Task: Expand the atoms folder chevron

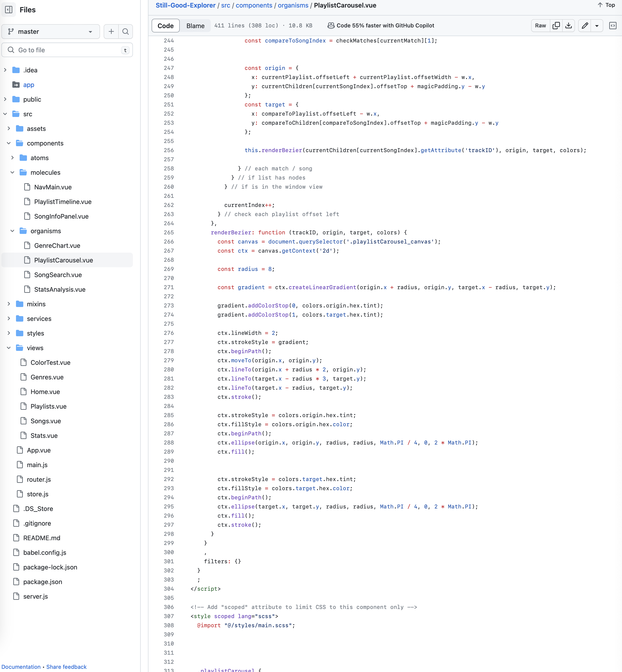Action: click(13, 158)
